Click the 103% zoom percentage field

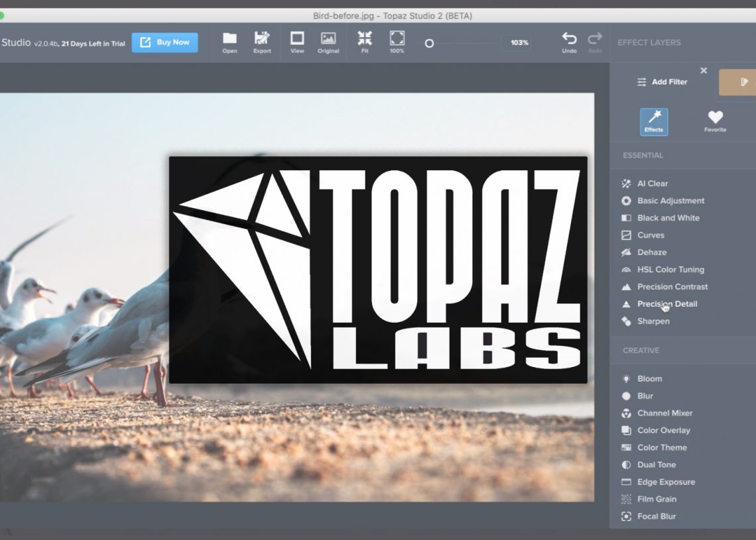519,43
